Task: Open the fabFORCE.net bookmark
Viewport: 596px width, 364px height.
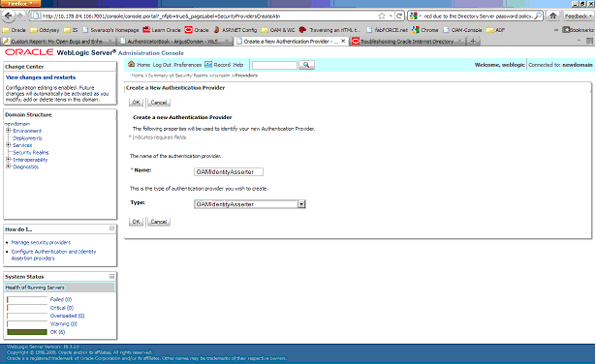Action: click(x=387, y=30)
